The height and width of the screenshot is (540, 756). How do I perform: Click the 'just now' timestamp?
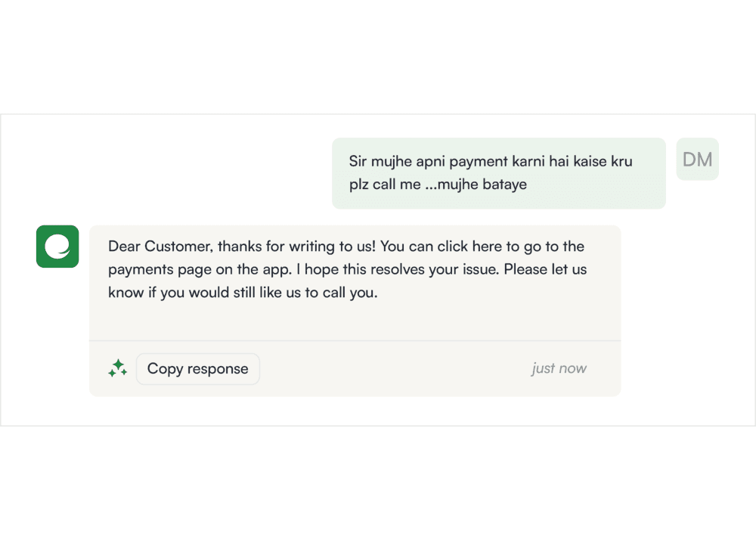coord(559,368)
